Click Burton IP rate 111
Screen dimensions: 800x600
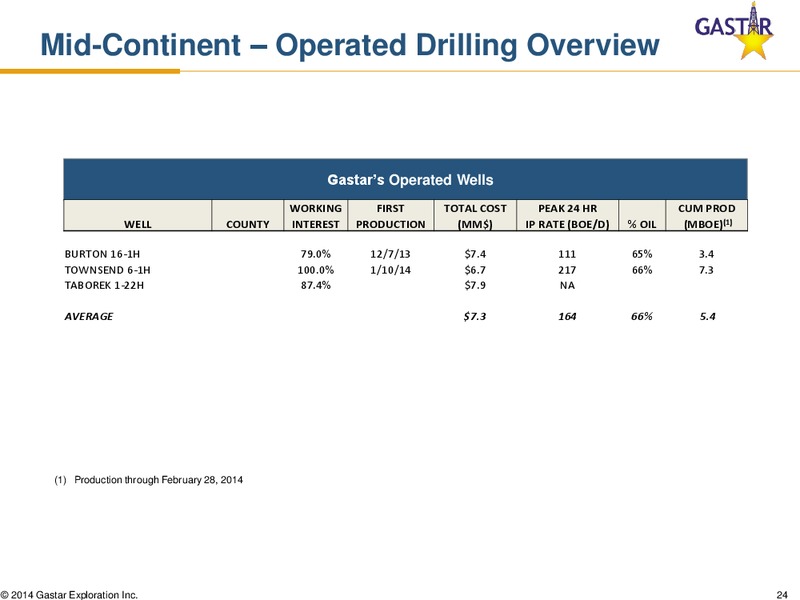567,254
